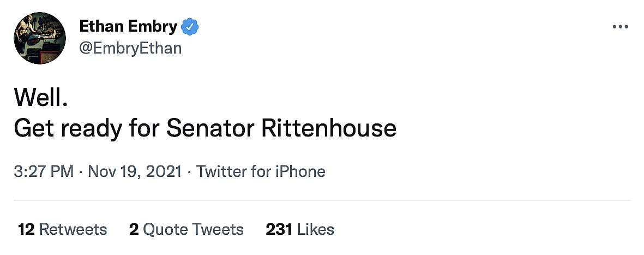Open the Twitter for iPhone source link
The width and height of the screenshot is (644, 255).
pos(261,171)
